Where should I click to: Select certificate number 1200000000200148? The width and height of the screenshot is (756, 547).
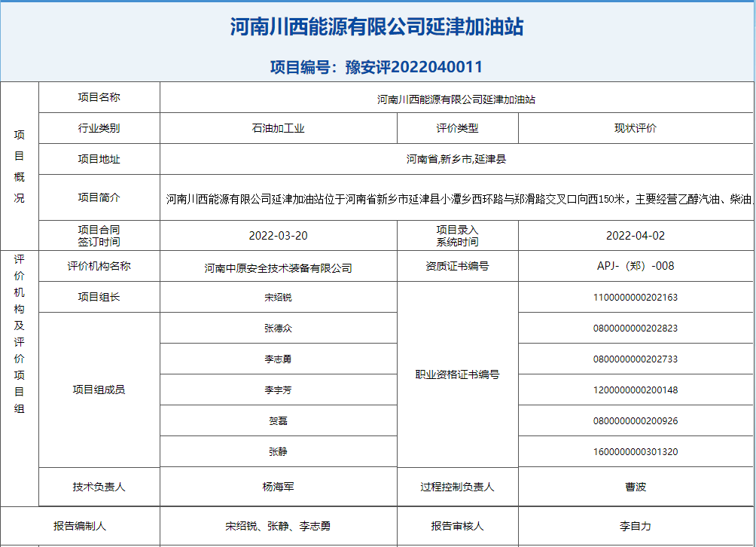[x=635, y=390]
